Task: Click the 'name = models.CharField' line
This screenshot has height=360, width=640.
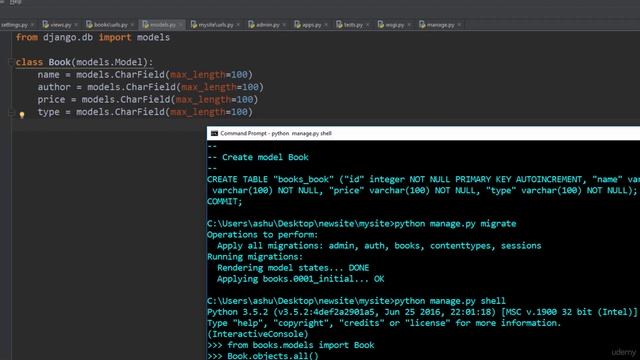Action: click(x=145, y=75)
